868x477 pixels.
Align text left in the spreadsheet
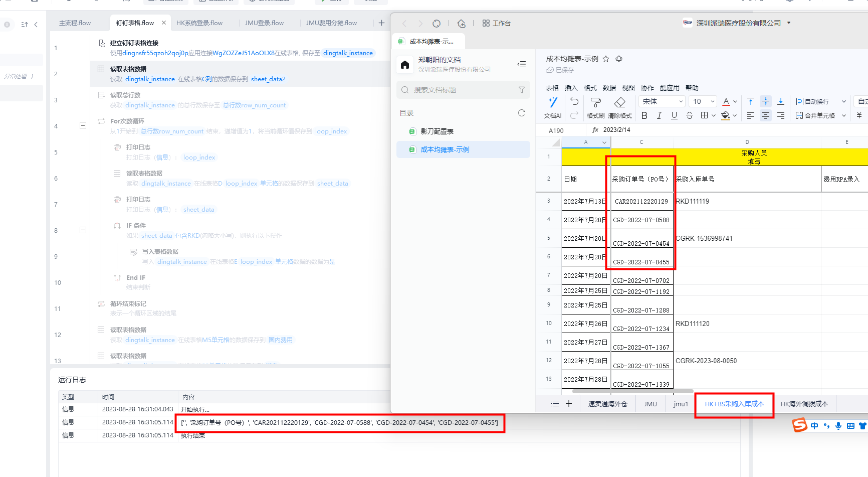click(x=751, y=115)
